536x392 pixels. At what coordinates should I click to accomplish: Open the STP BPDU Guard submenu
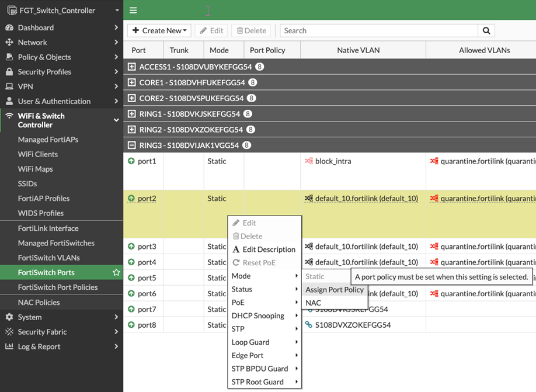click(x=264, y=369)
